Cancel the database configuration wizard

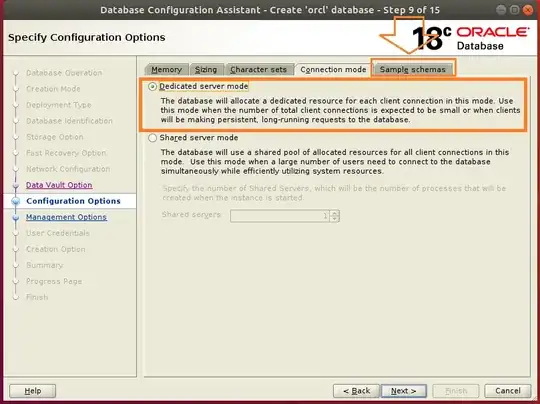click(508, 391)
